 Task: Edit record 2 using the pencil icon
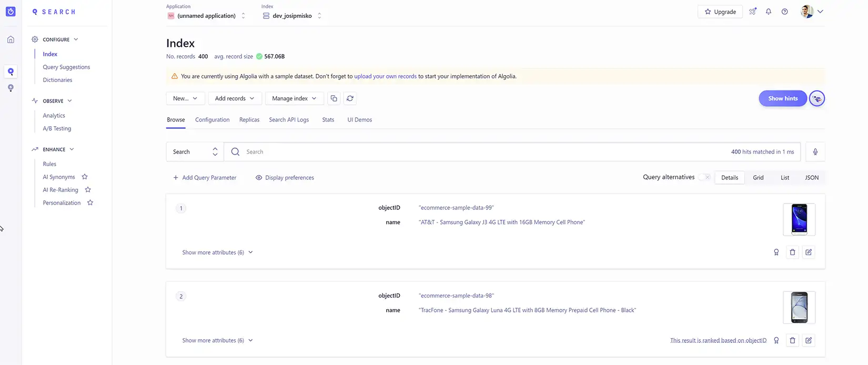click(x=809, y=340)
